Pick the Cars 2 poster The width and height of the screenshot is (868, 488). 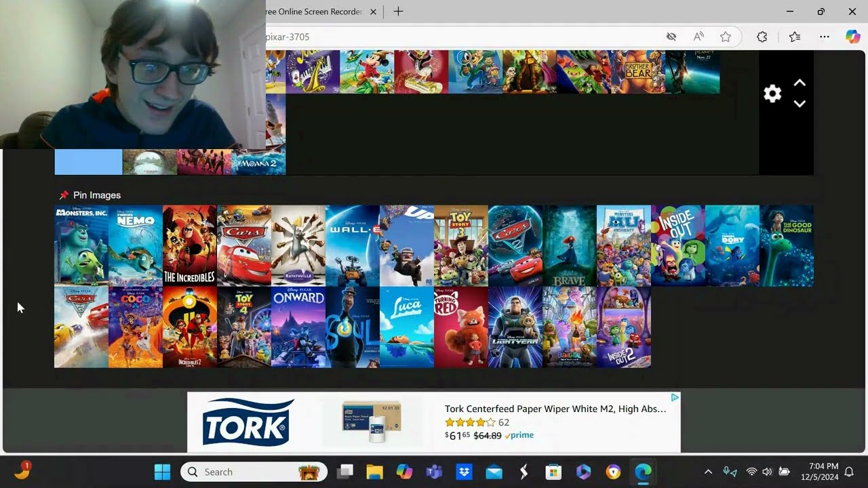[x=515, y=246]
